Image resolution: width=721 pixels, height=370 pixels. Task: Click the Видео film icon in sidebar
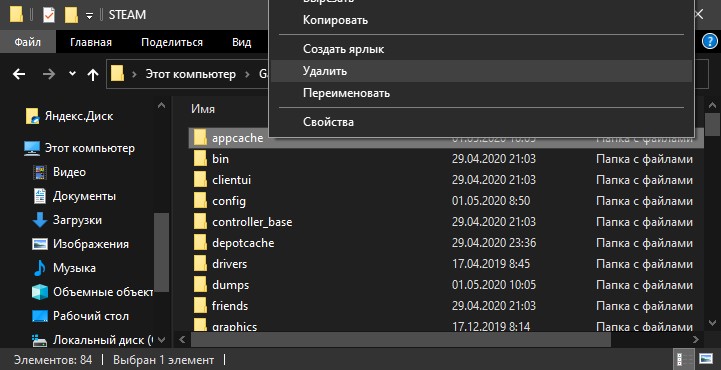click(x=40, y=172)
